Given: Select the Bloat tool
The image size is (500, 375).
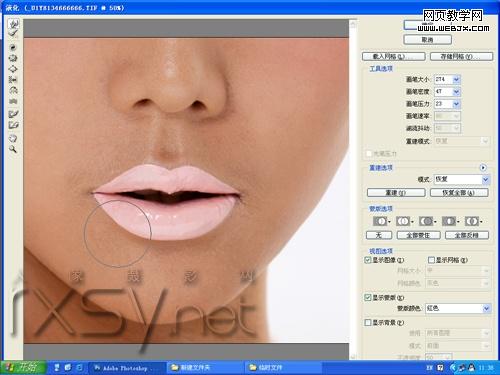Looking at the screenshot, I should tap(13, 69).
